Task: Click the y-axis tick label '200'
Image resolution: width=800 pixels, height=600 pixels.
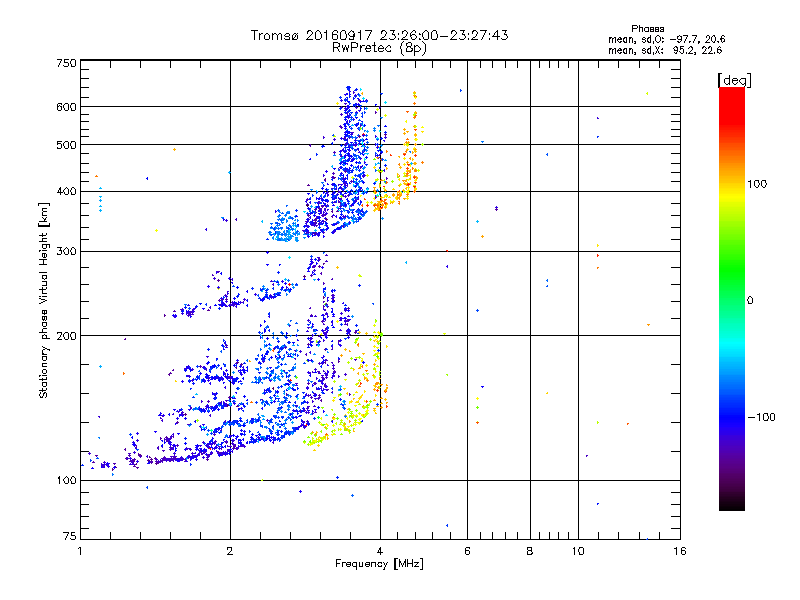Action: [x=66, y=336]
